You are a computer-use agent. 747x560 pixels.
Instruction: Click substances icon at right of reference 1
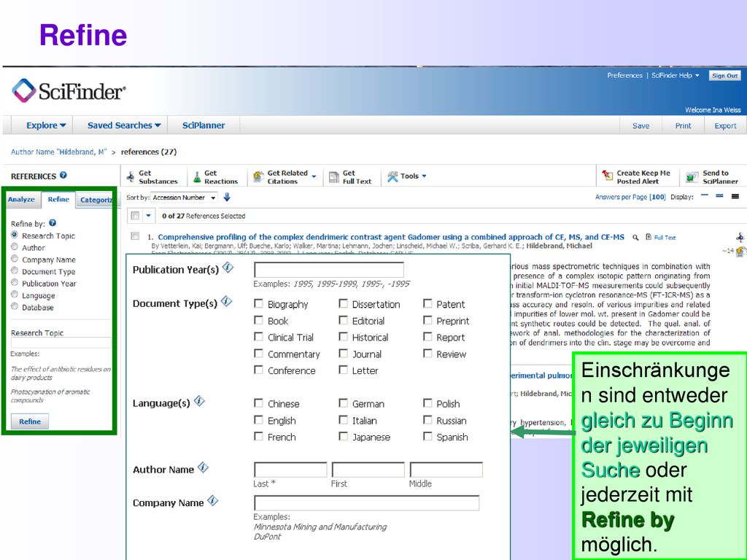(x=740, y=237)
